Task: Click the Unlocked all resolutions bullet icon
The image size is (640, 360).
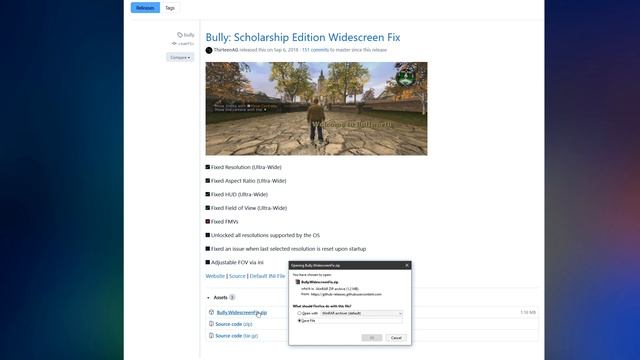Action: tap(208, 235)
